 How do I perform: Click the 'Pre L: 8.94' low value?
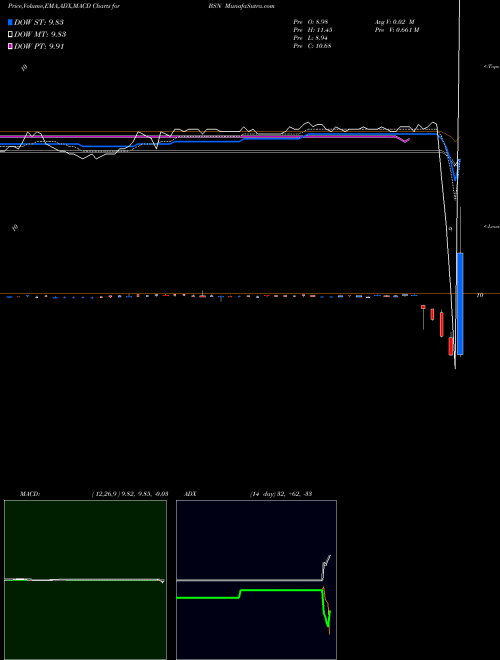click(x=310, y=38)
